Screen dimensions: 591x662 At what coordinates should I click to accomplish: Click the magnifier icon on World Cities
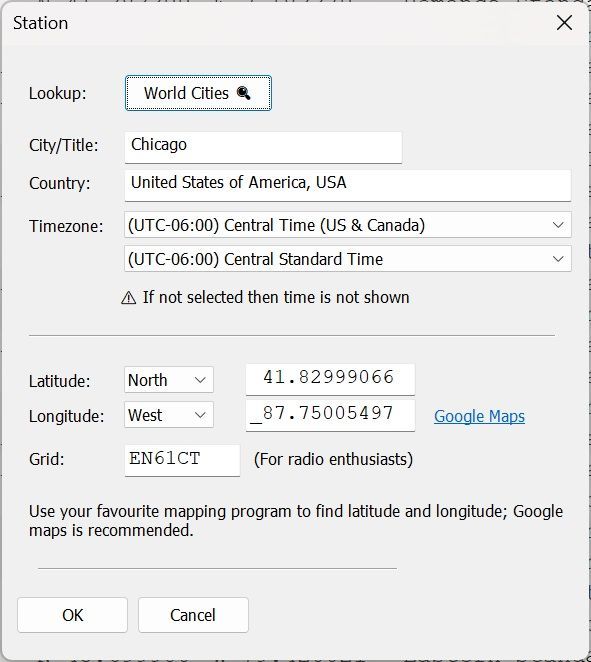[244, 93]
